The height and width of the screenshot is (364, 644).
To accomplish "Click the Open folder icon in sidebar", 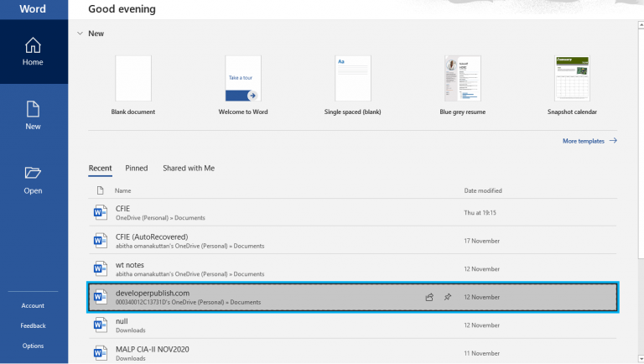I will (33, 173).
